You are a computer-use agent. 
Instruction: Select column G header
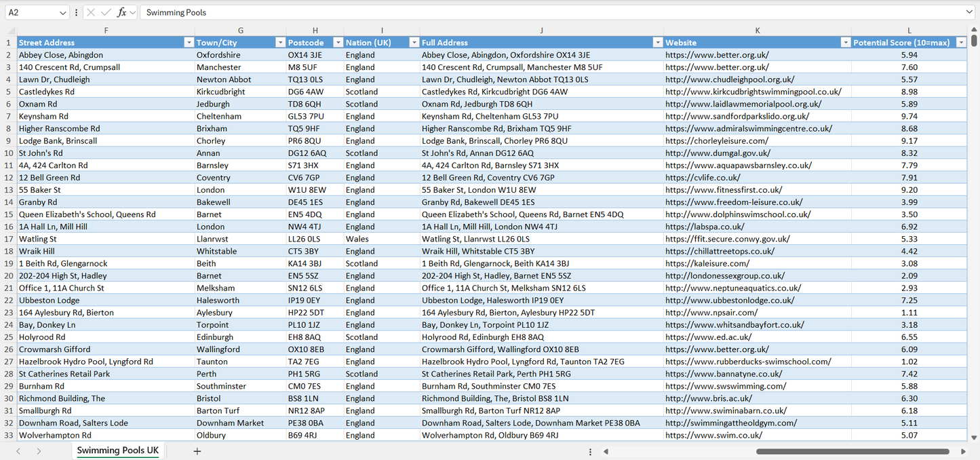[240, 31]
